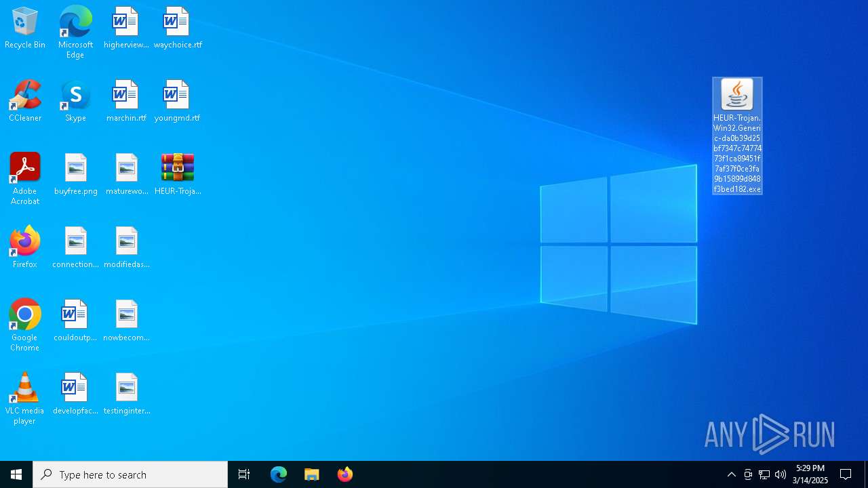The width and height of the screenshot is (868, 488).
Task: Select the VLC media player shortcut
Action: pos(24,399)
